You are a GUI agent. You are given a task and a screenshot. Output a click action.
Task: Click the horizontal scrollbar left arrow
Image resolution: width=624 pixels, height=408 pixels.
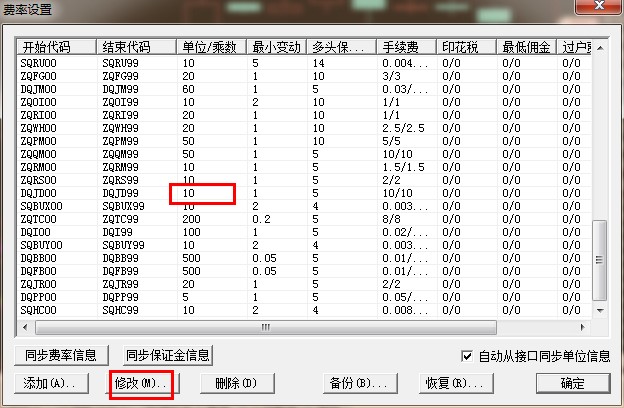click(x=25, y=327)
